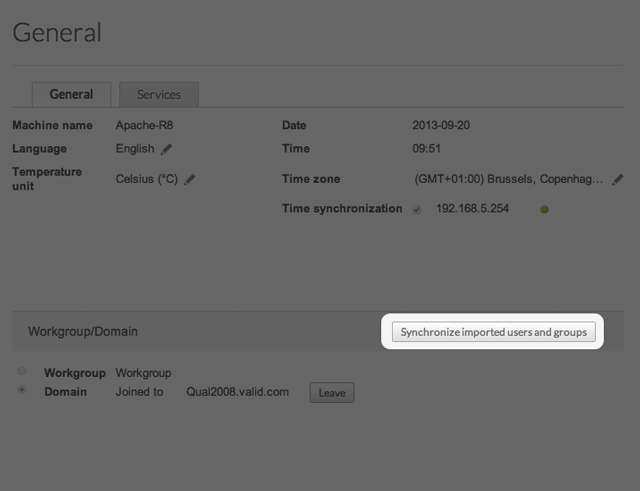Click the time value 09:51
The height and width of the screenshot is (491, 640).
(427, 148)
